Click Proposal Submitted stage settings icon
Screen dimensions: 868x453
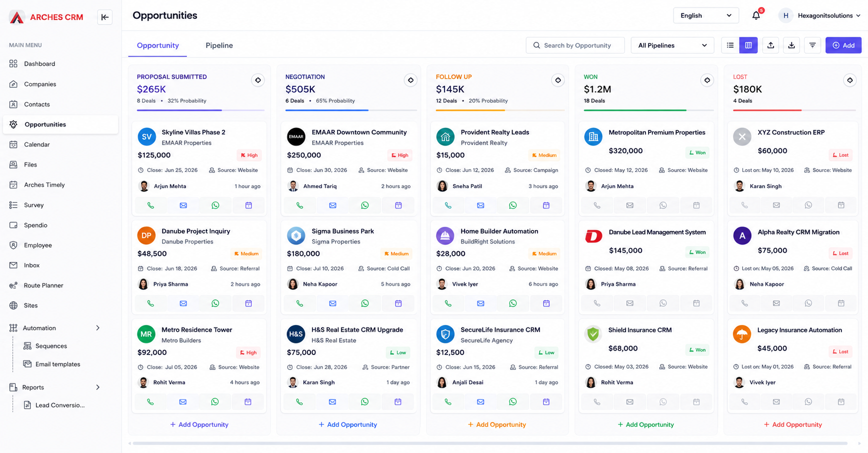[258, 80]
